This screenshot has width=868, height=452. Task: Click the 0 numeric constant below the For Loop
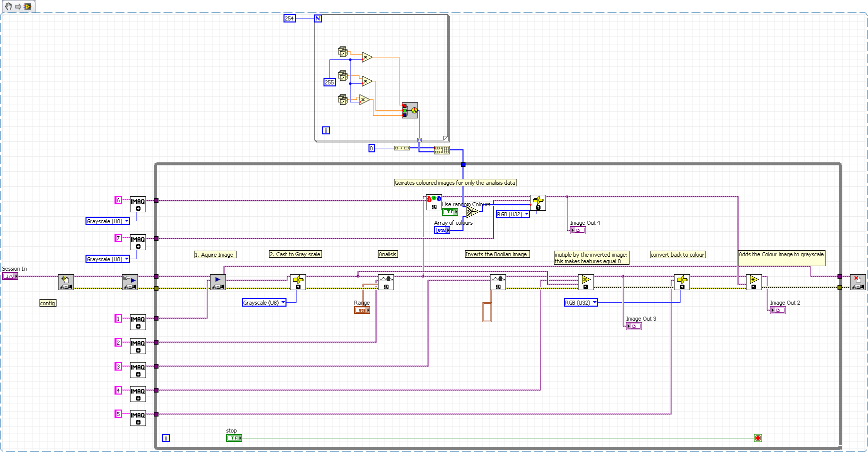click(x=371, y=148)
